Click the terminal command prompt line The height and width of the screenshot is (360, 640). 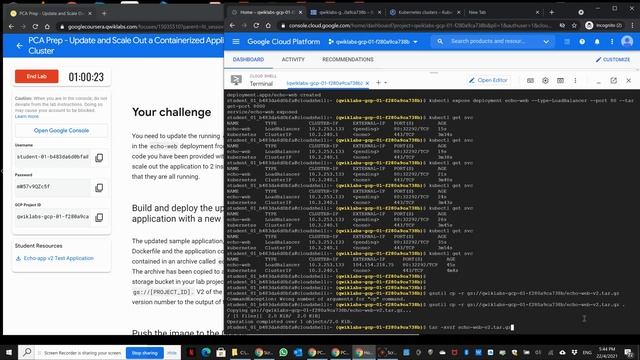371,327
